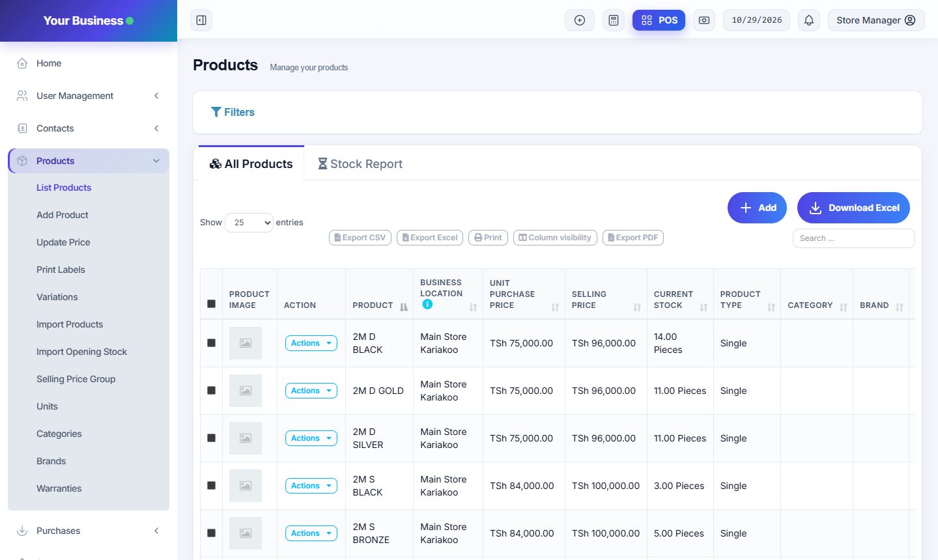Check the 2M D GOLD row checkbox
The height and width of the screenshot is (560, 938).
pyautogui.click(x=211, y=391)
